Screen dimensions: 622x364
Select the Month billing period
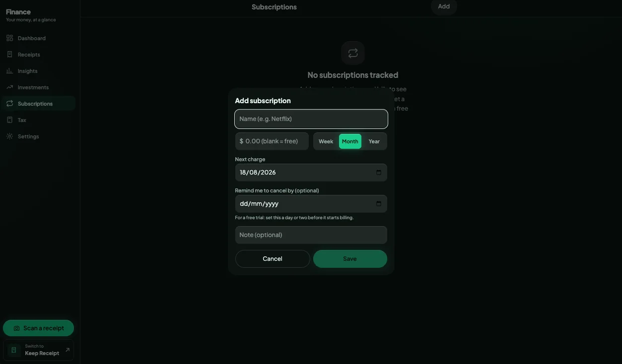tap(350, 141)
